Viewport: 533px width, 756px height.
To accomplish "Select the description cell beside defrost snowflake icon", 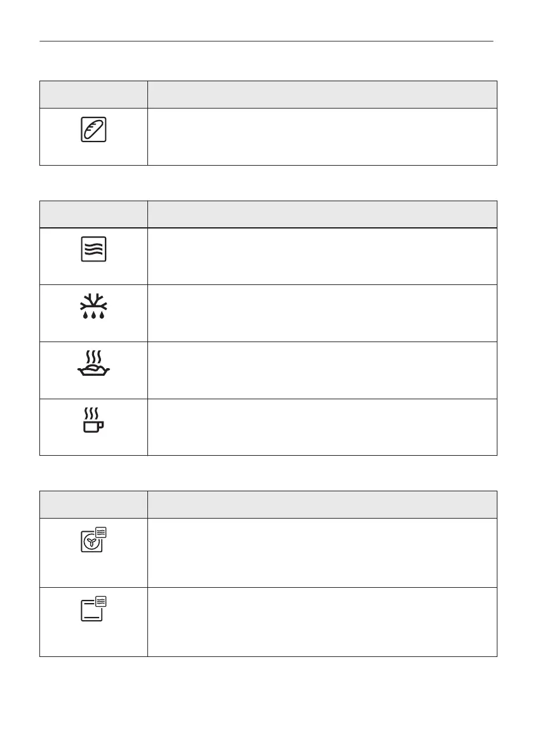I will tap(322, 313).
